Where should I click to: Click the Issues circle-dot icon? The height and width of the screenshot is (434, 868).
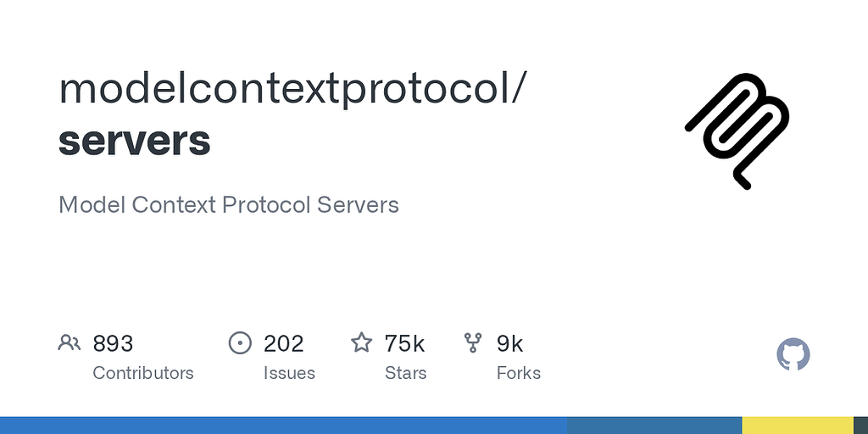[x=240, y=342]
